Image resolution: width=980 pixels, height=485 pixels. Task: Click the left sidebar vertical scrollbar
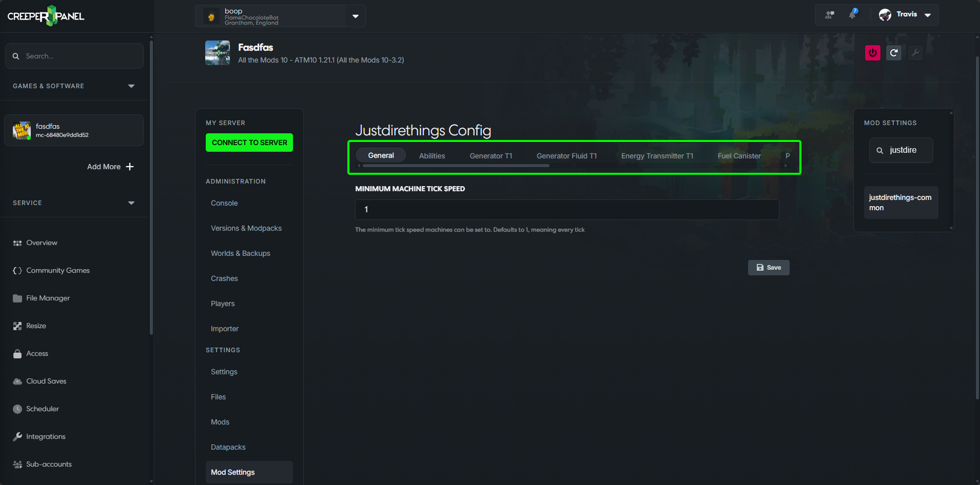pyautogui.click(x=151, y=187)
